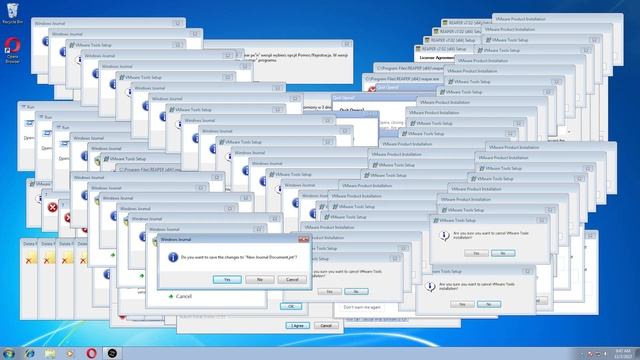
Task: Click Yes in the front Windows Journal save dialog
Action: tap(227, 280)
